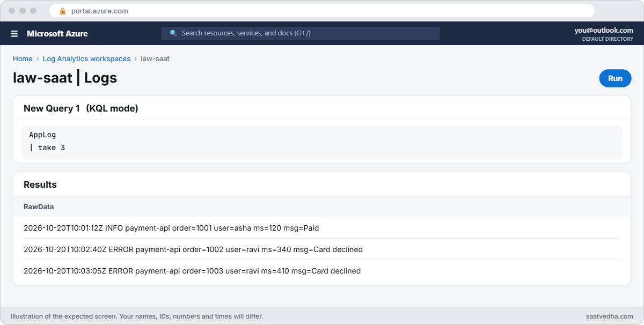Run the KQL query
644x325 pixels.
(615, 78)
